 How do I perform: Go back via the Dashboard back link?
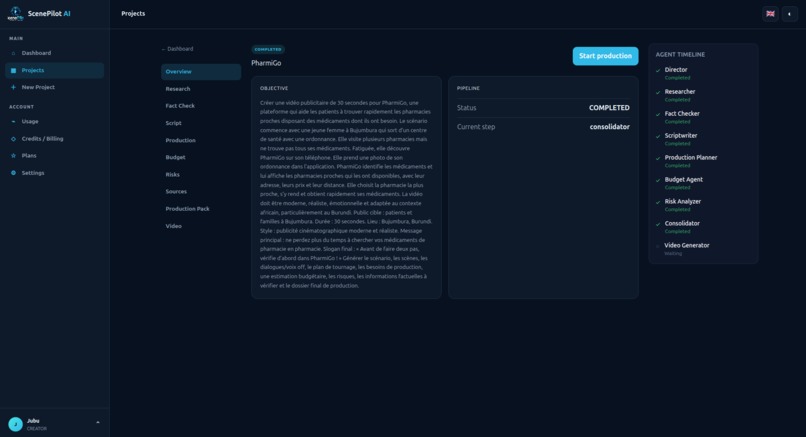(x=177, y=49)
